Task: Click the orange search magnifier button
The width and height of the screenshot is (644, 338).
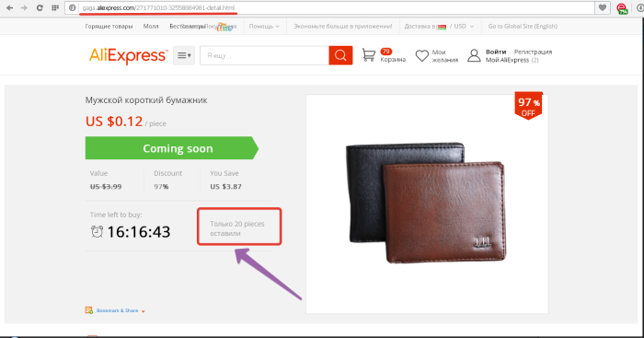Action: (x=340, y=55)
